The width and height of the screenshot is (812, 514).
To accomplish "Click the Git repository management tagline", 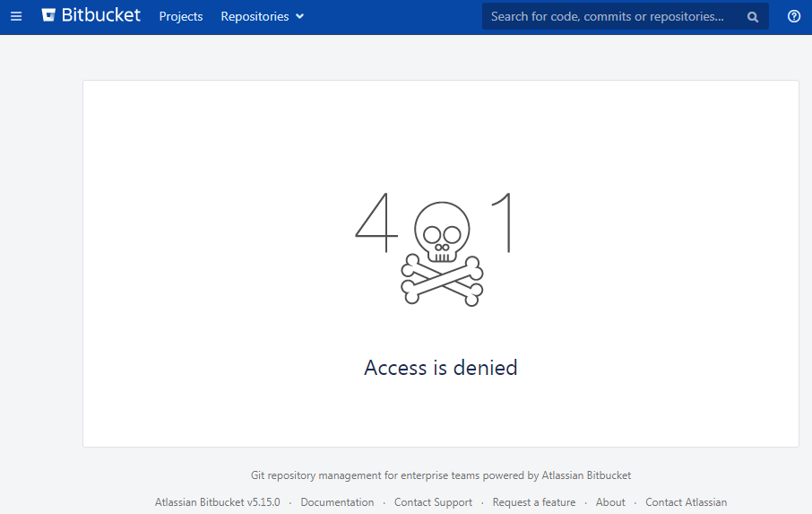I will [x=441, y=475].
